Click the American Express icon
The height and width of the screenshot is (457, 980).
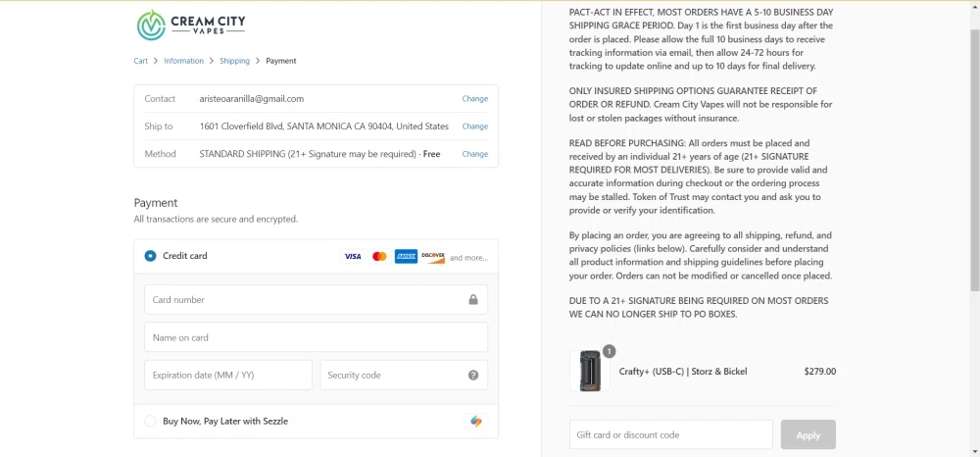[406, 256]
